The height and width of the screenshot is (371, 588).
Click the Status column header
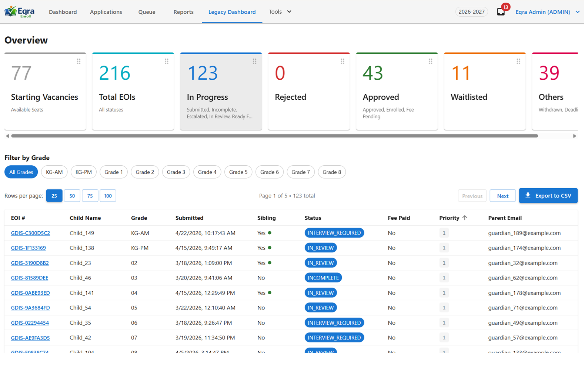[313, 218]
